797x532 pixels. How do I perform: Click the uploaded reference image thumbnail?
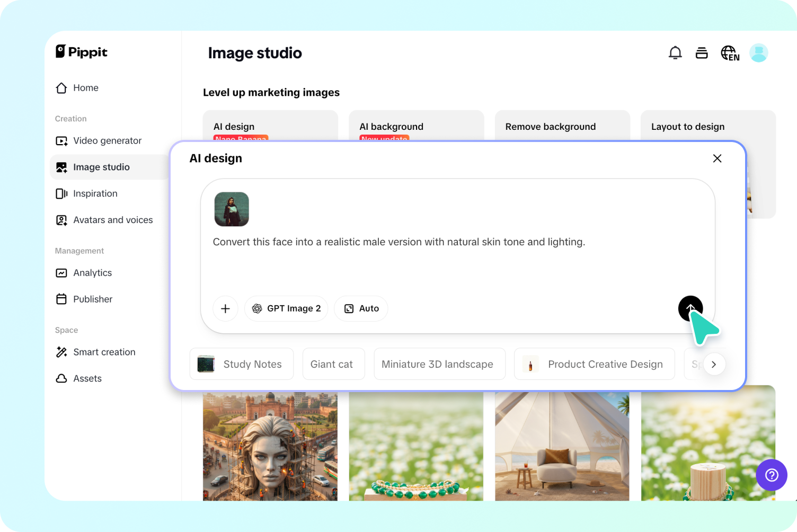pyautogui.click(x=232, y=209)
